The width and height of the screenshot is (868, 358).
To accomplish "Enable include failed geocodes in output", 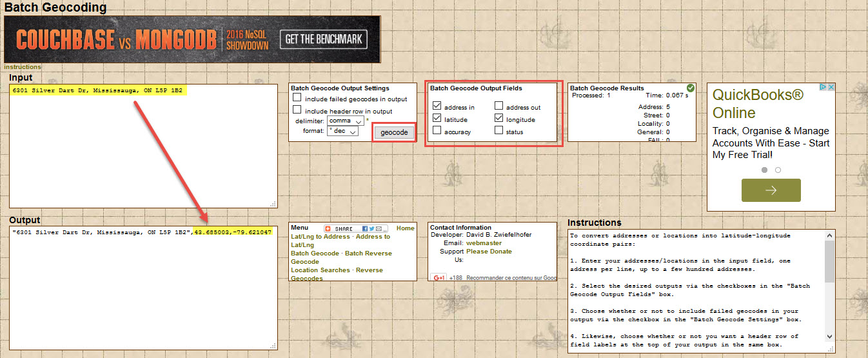I will (297, 98).
